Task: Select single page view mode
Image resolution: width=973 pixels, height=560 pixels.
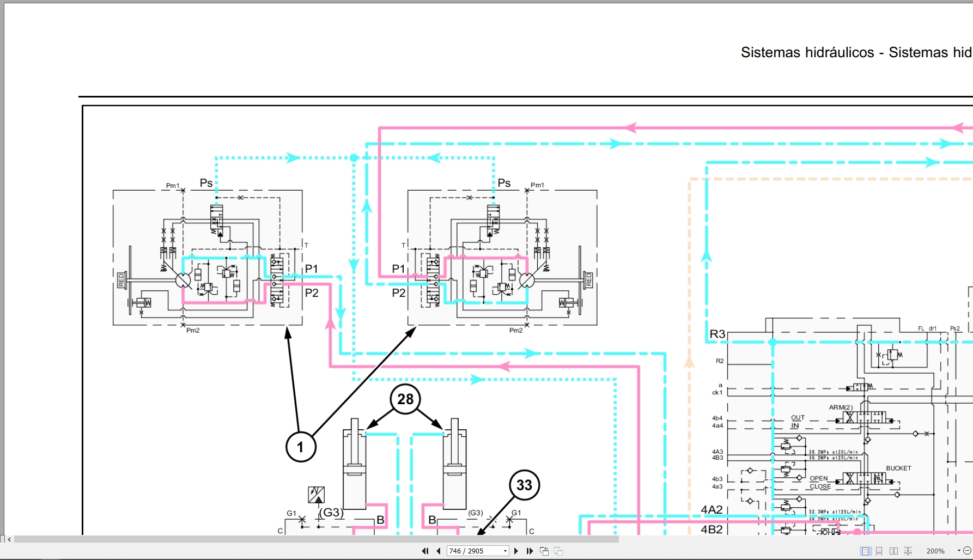Action: (865, 551)
